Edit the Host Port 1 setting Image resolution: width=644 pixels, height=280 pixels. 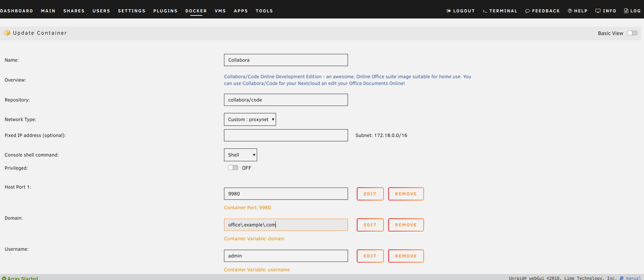coord(370,194)
